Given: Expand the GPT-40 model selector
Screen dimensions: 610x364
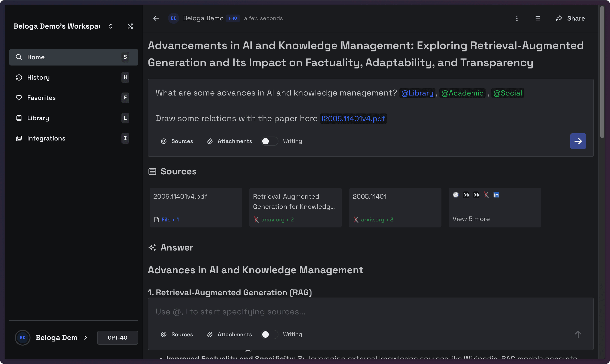Looking at the screenshot, I should [x=117, y=337].
